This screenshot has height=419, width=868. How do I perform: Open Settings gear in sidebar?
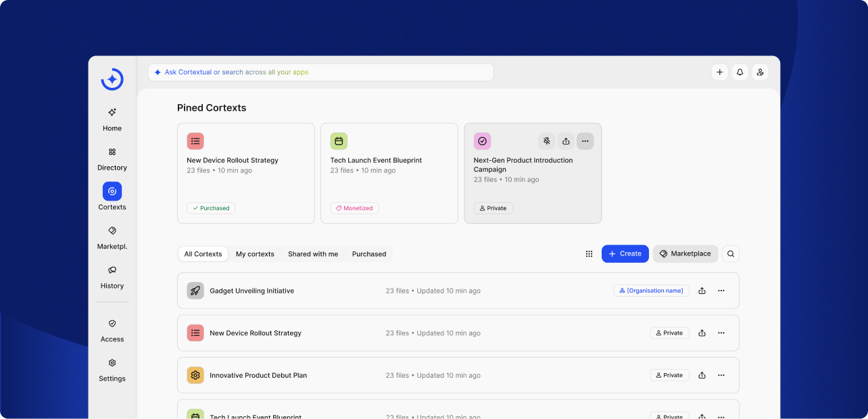[112, 363]
